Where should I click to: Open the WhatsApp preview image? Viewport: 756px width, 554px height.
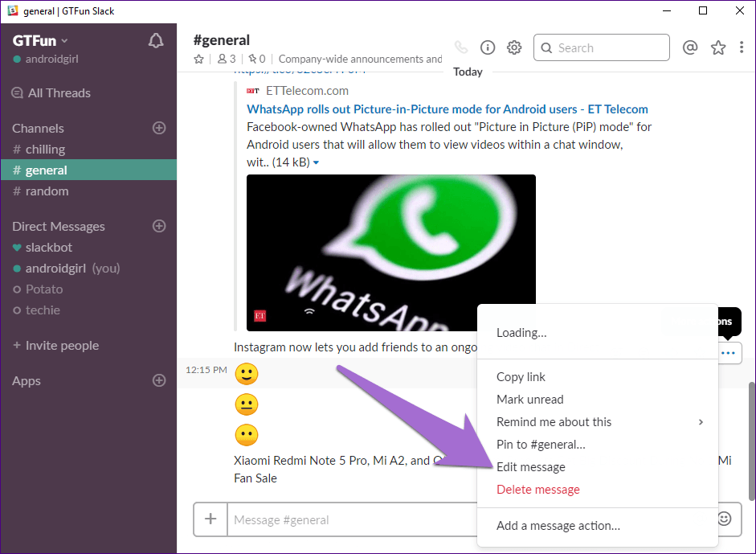coord(391,252)
